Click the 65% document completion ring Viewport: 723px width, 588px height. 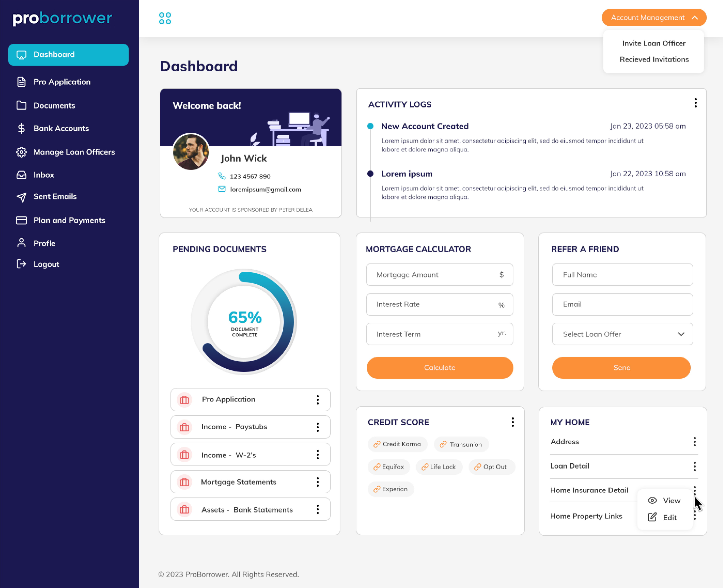244,322
